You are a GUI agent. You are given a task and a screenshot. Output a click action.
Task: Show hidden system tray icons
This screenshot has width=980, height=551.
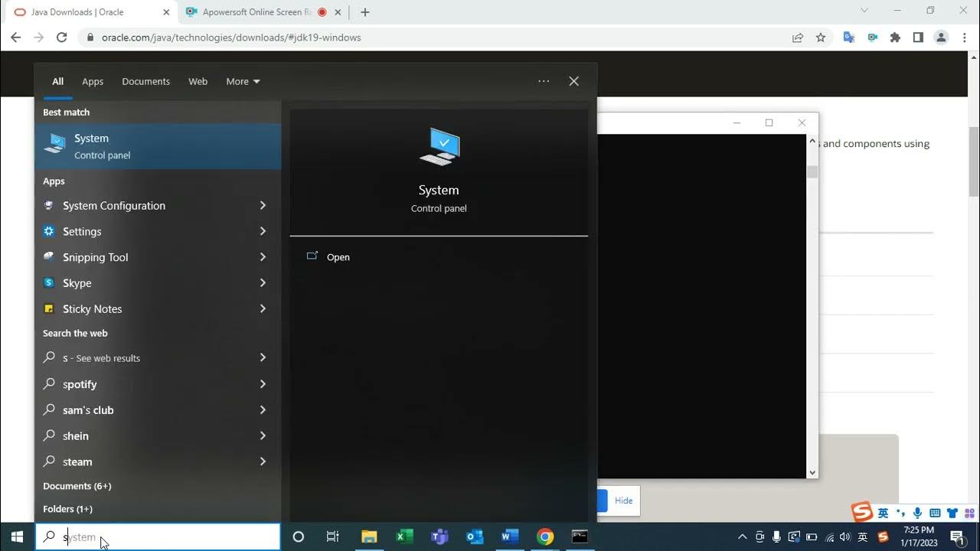click(x=742, y=536)
